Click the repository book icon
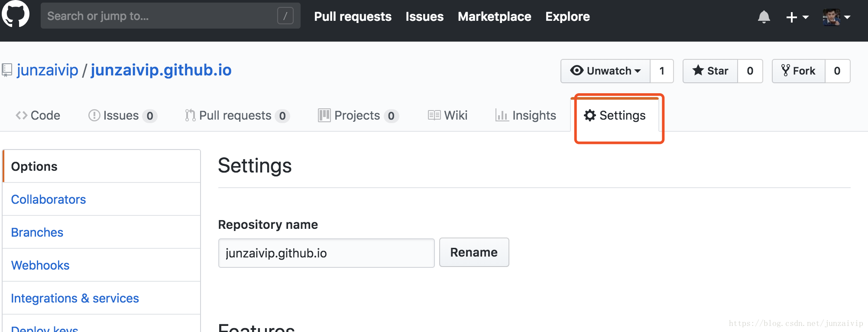This screenshot has height=332, width=868. [x=7, y=70]
